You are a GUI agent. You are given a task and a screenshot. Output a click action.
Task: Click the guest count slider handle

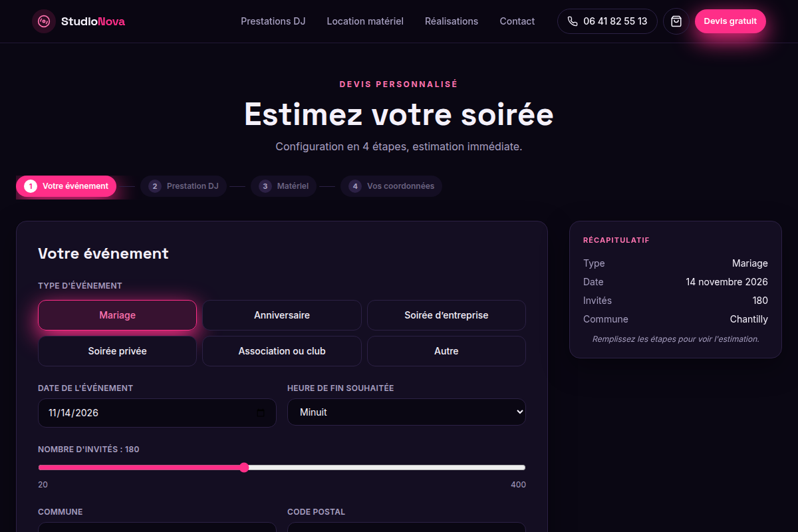(x=244, y=467)
